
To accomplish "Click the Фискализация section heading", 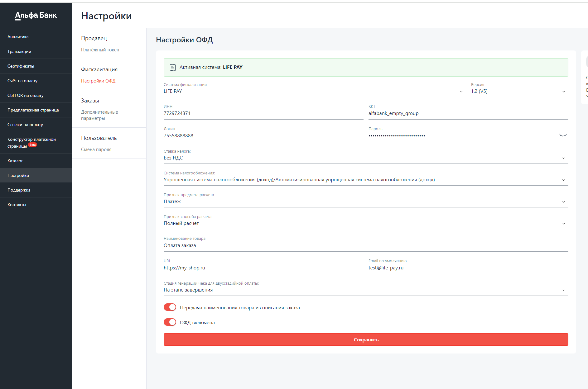I will [x=99, y=69].
